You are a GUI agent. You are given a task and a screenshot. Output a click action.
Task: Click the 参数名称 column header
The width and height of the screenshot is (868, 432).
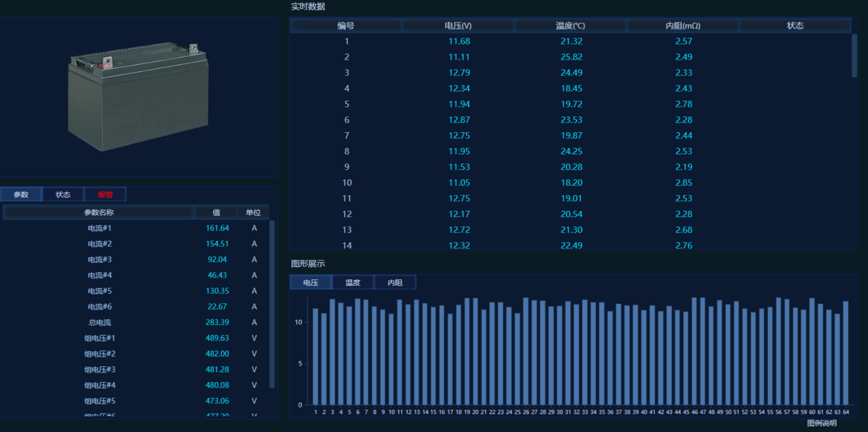click(99, 213)
